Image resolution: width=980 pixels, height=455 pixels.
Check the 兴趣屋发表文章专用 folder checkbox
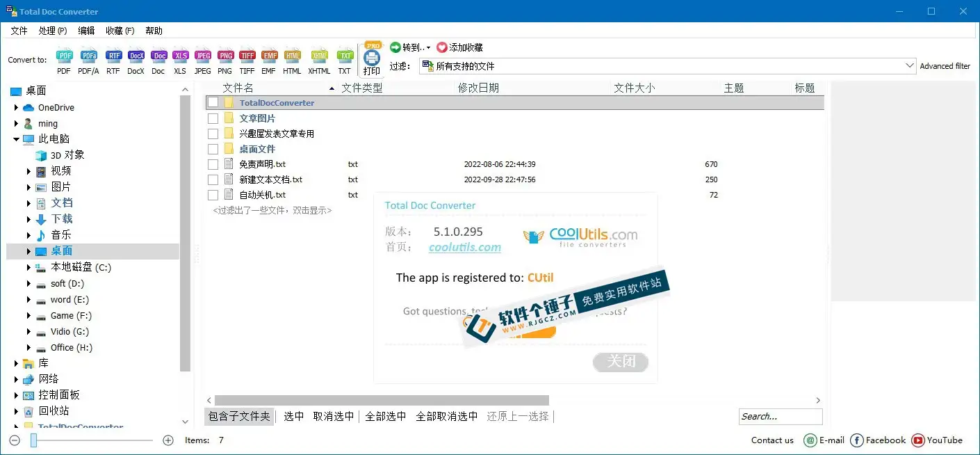(x=213, y=134)
